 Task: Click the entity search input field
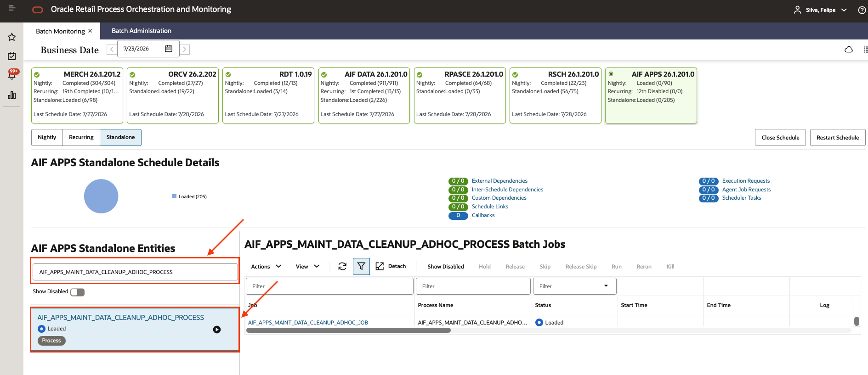[135, 272]
